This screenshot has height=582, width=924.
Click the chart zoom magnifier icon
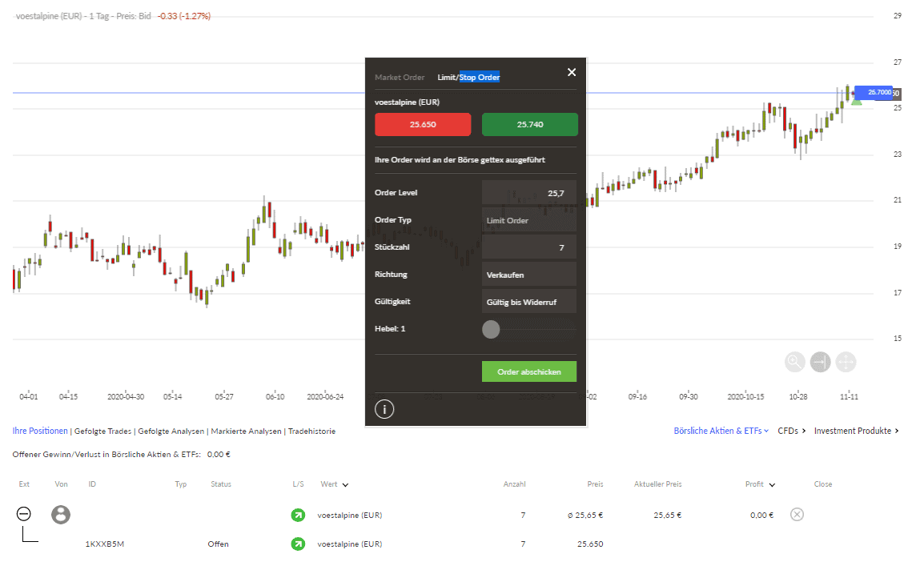(x=794, y=362)
